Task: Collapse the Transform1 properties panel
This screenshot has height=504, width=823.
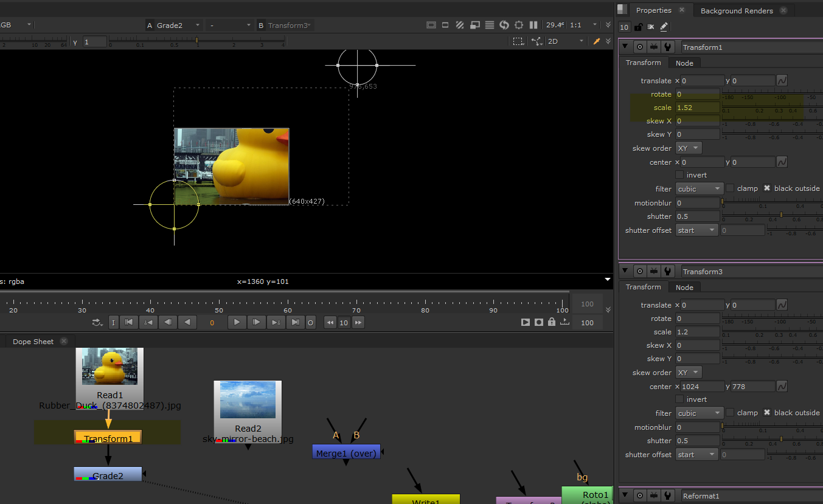Action: point(625,47)
